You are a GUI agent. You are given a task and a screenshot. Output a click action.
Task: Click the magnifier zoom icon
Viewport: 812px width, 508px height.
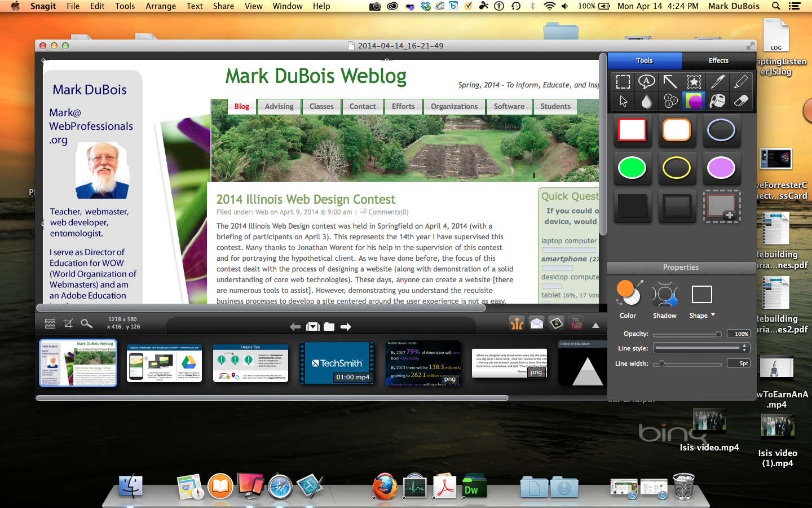(x=86, y=323)
